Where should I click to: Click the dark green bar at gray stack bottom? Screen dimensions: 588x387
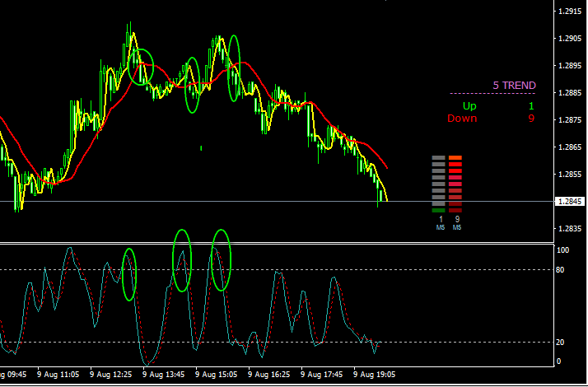pyautogui.click(x=438, y=210)
